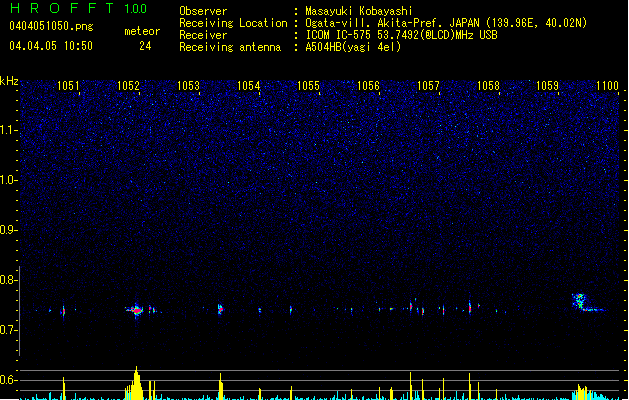
Task: Click the HROFFT 1.0.0 title text
Action: 78,8
